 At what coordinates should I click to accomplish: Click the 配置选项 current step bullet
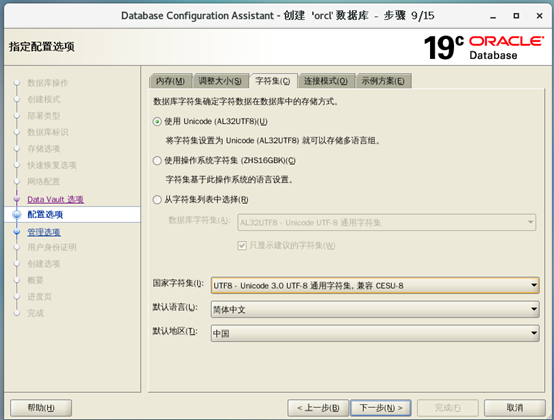pyautogui.click(x=16, y=214)
